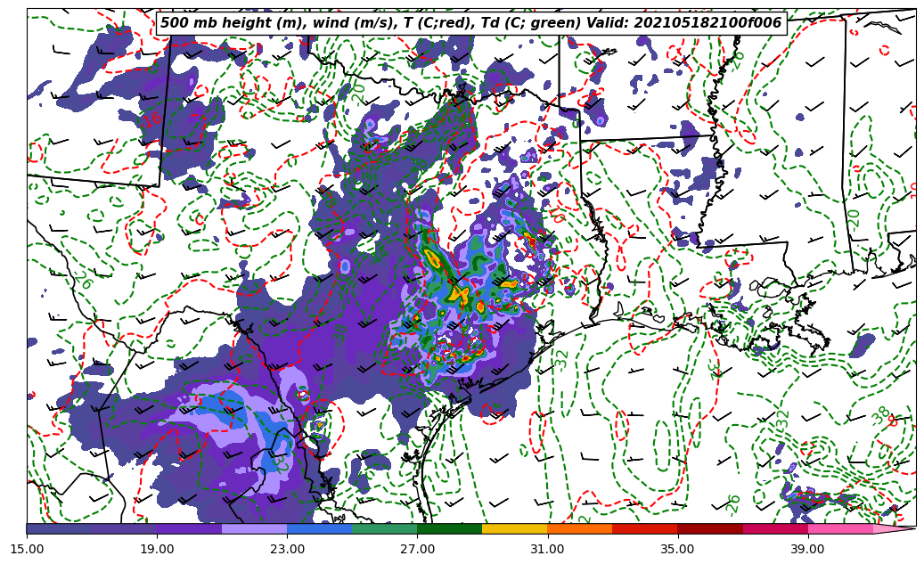Select the orange colorbar segment
Viewport: 924px width, 564px height.
(x=579, y=528)
